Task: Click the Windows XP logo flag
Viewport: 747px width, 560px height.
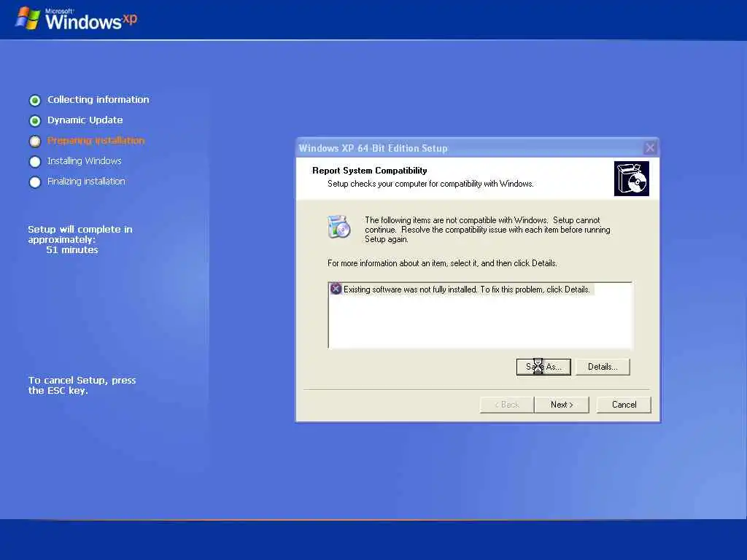Action: pyautogui.click(x=28, y=19)
